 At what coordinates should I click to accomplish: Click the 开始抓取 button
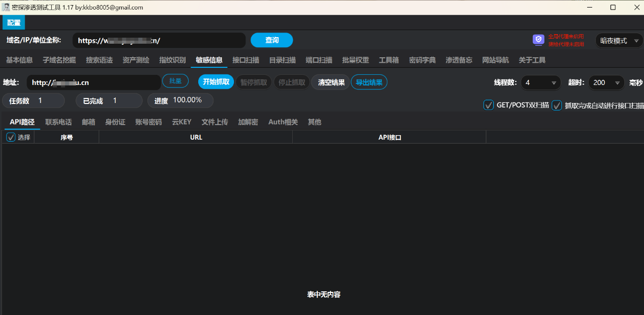click(216, 82)
